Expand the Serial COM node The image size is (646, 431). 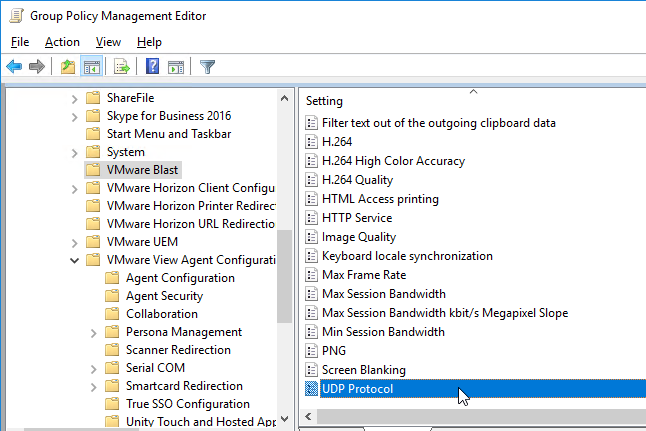click(94, 369)
